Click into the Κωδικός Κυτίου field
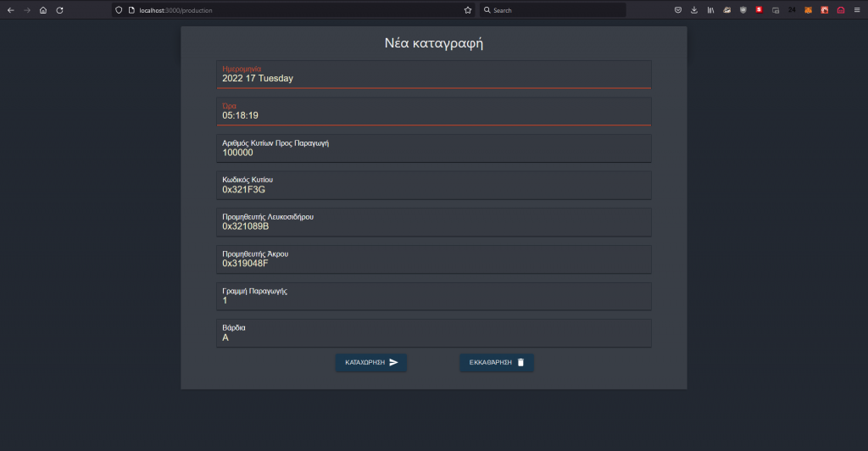 coord(433,186)
